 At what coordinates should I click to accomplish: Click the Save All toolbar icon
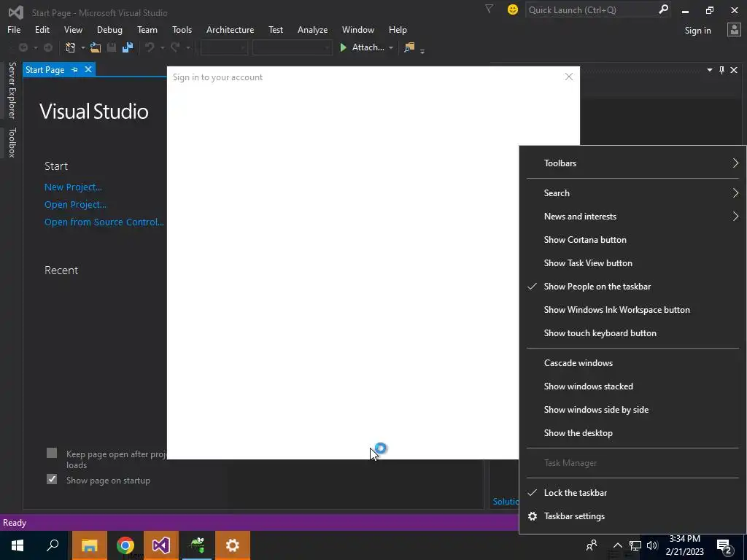coord(127,47)
